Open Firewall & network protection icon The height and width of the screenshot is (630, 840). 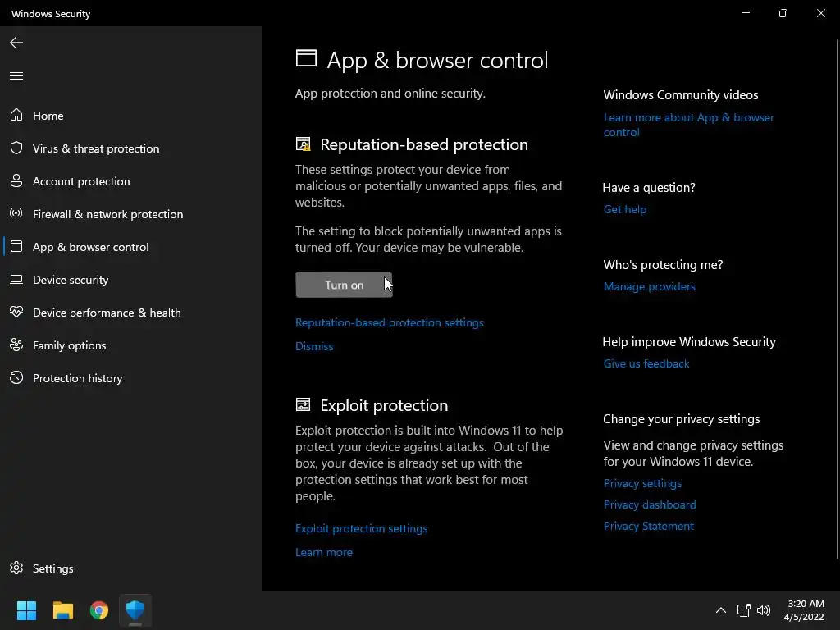[x=16, y=214]
